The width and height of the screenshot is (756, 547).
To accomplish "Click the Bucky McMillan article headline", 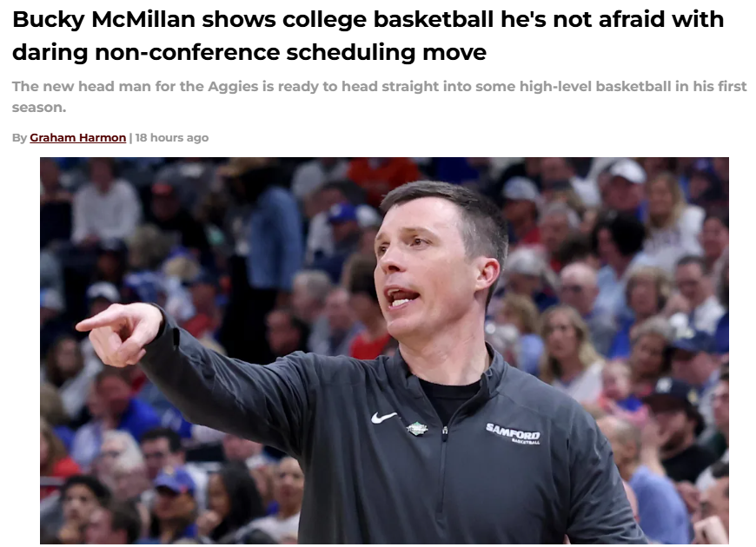I will [368, 36].
